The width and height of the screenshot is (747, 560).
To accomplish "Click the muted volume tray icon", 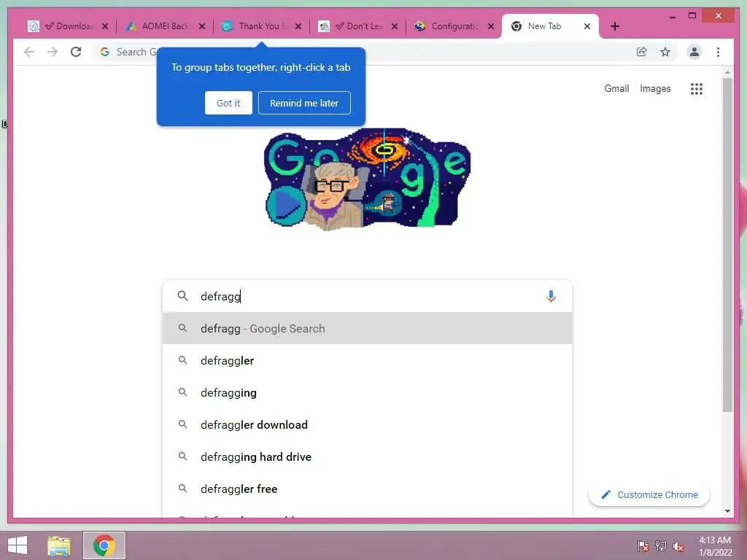I will 678,545.
